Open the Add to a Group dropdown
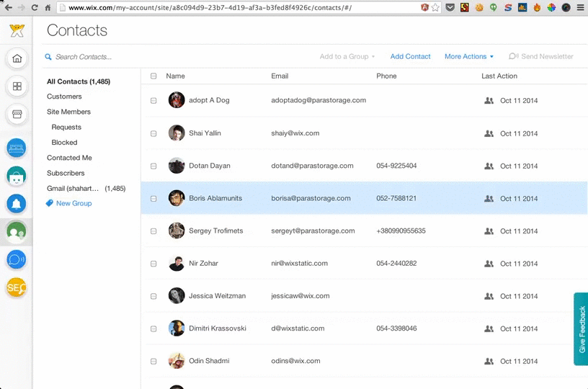Screen dimensions: 588x389 347,57
